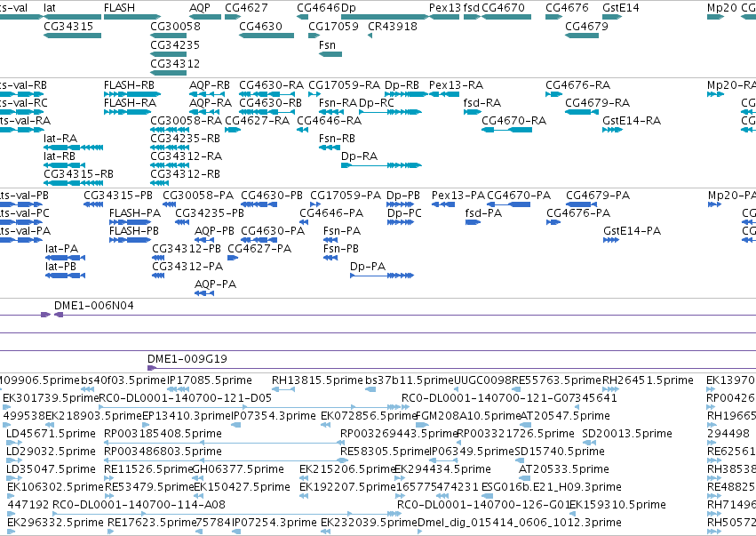Select the Fsn gene feature

(330, 54)
